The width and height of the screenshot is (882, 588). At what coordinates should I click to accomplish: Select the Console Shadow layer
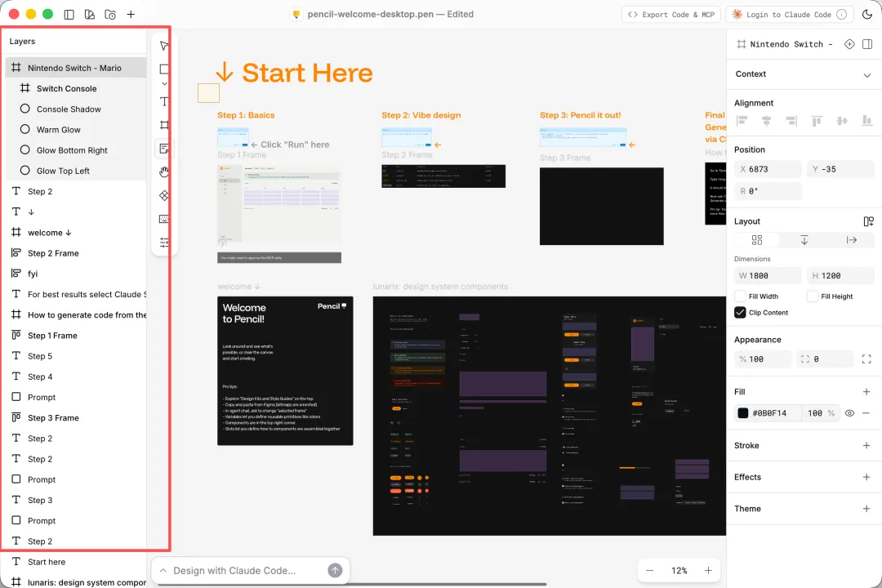click(76, 109)
